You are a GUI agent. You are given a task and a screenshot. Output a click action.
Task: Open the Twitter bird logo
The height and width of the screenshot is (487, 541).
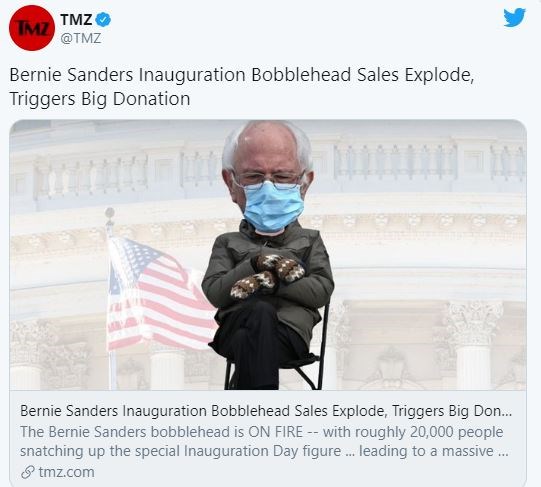click(x=514, y=18)
